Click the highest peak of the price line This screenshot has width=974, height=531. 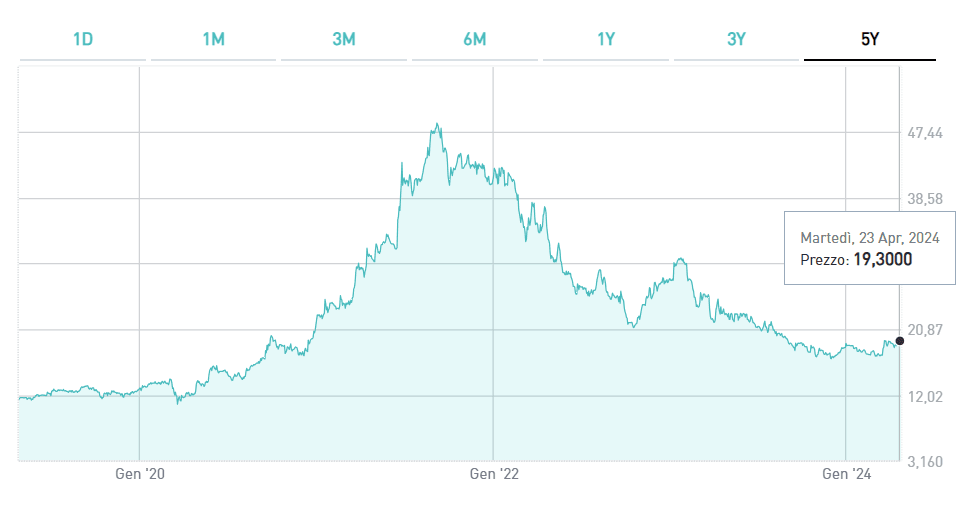pyautogui.click(x=437, y=125)
